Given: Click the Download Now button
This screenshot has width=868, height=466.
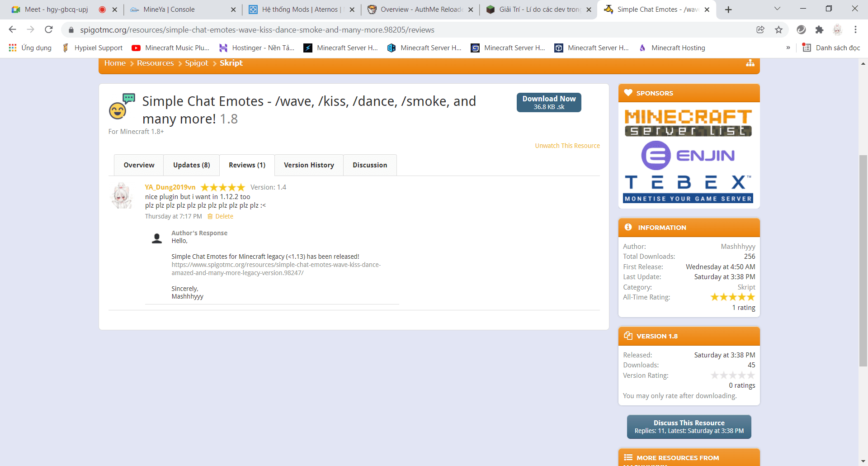Looking at the screenshot, I should (x=549, y=102).
